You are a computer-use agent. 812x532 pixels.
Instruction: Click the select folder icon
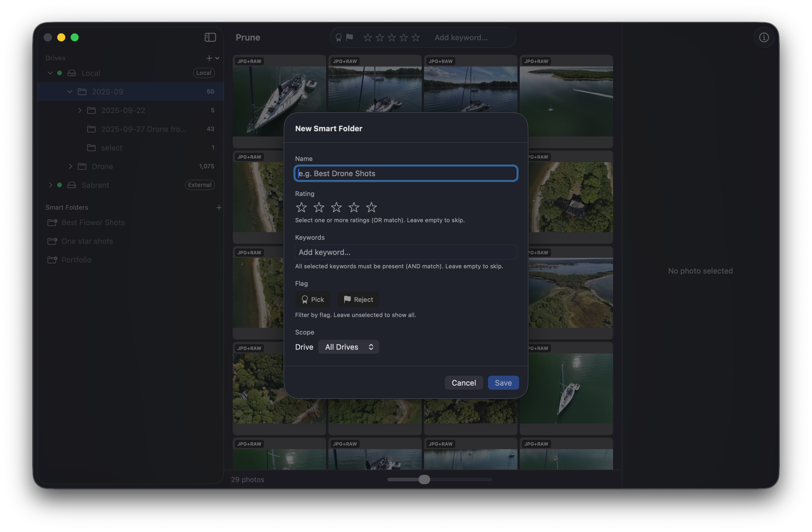91,147
